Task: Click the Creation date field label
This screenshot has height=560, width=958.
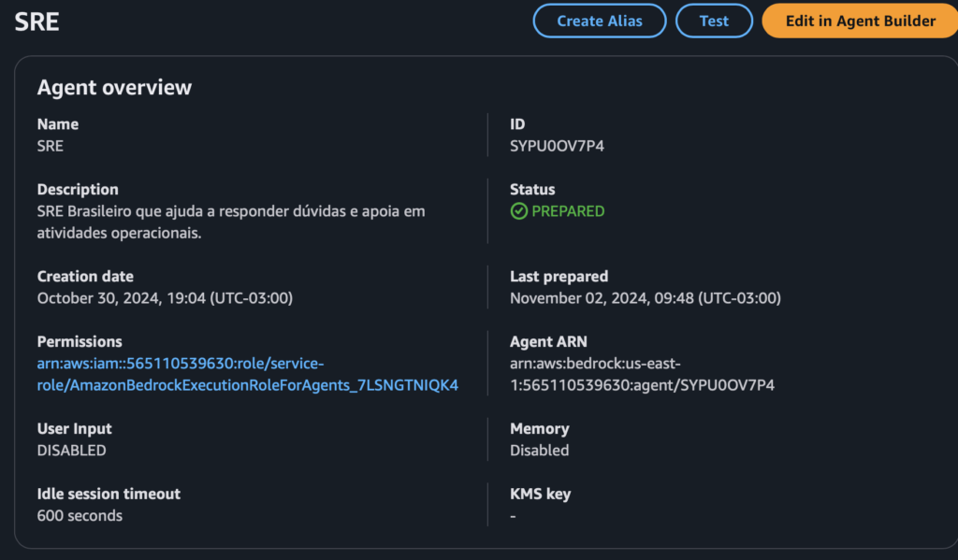Action: coord(85,277)
